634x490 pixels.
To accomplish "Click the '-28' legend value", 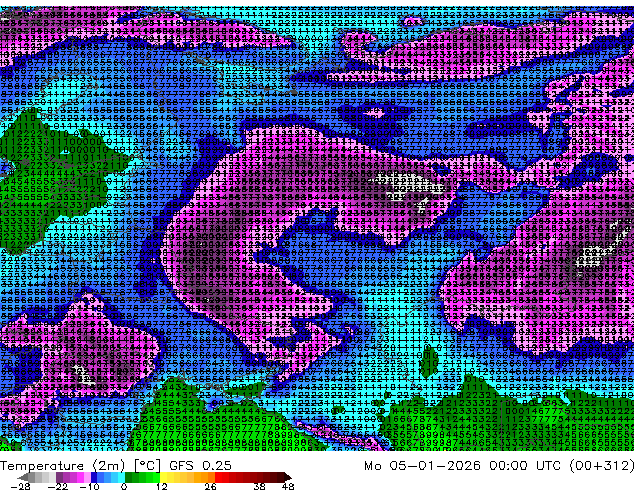I will [x=20, y=486].
